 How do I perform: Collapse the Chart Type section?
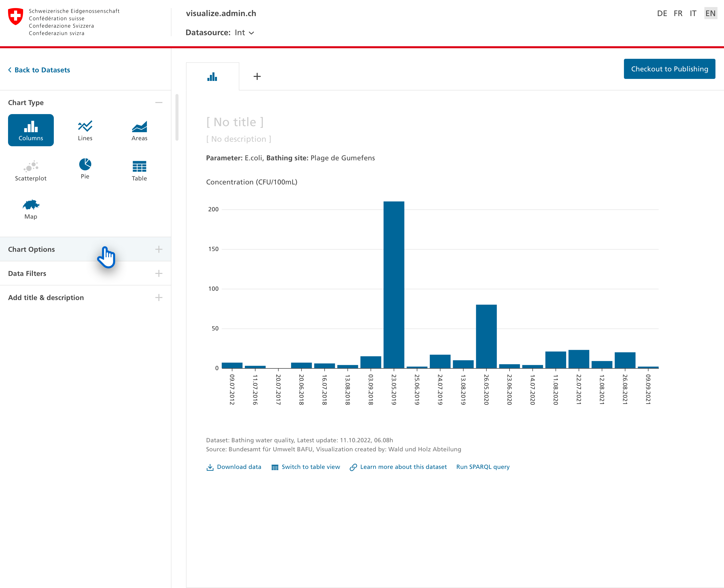coord(159,103)
